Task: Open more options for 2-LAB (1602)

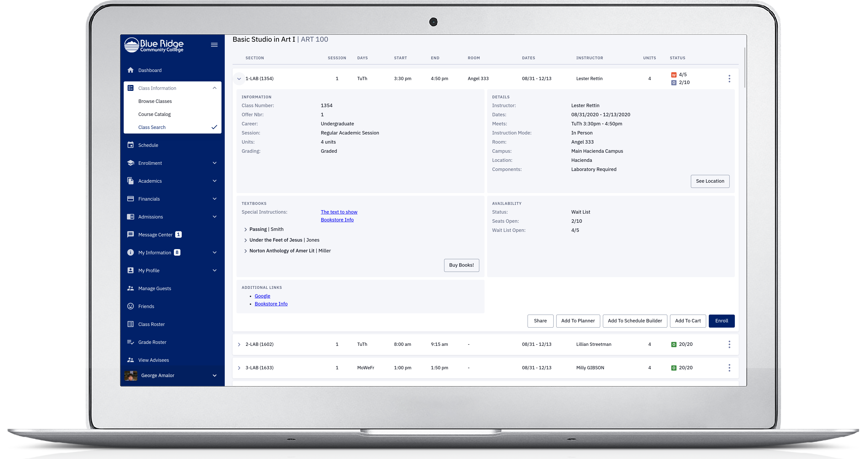Action: point(729,344)
